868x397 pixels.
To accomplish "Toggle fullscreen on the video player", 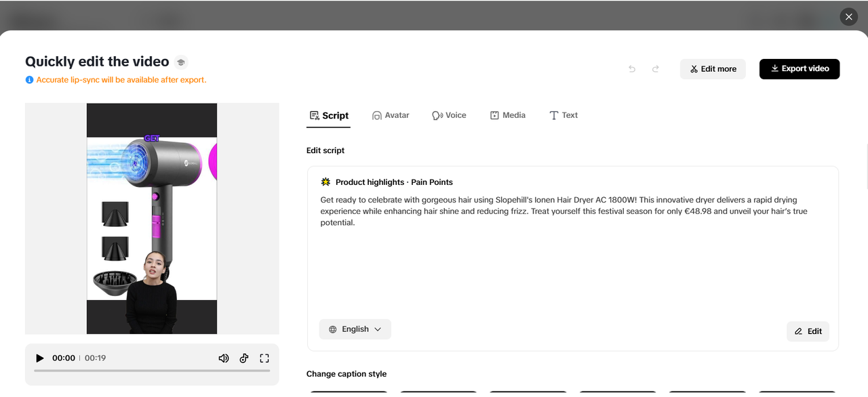I will 264,358.
